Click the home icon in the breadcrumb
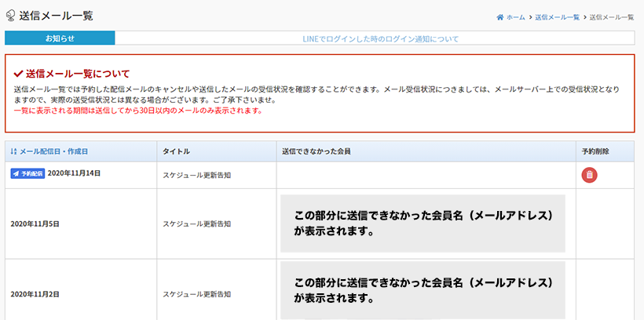This screenshot has height=320, width=644. click(x=500, y=16)
